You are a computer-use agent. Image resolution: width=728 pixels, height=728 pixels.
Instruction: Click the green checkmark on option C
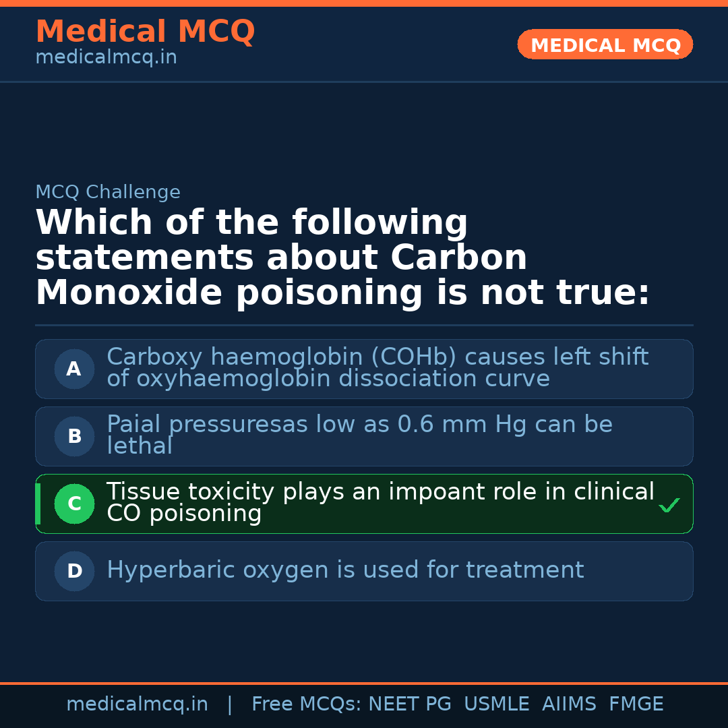[x=669, y=505]
